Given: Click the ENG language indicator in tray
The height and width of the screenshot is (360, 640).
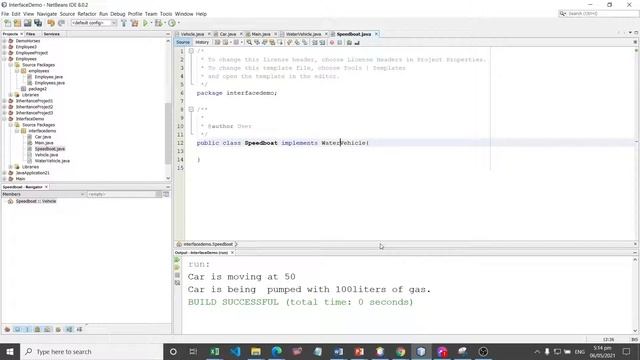Looking at the screenshot, I should [x=580, y=352].
